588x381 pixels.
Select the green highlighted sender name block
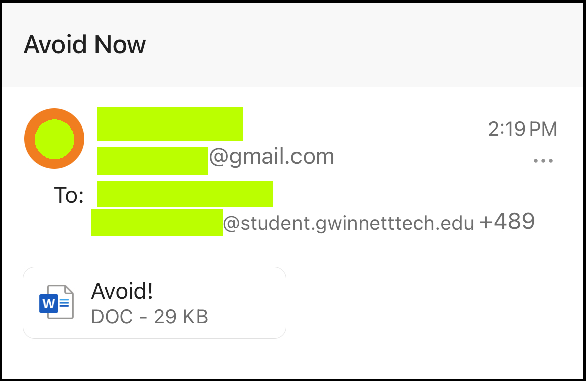(x=170, y=123)
